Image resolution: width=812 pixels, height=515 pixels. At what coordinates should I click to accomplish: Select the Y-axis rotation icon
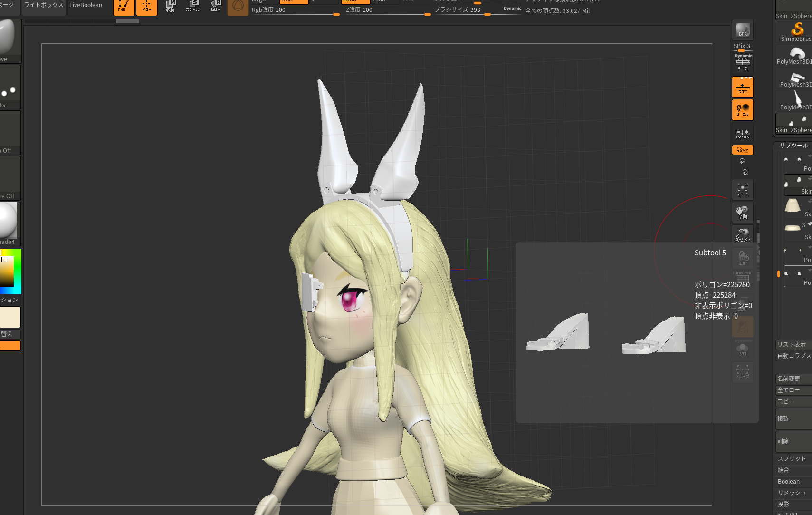[743, 161]
